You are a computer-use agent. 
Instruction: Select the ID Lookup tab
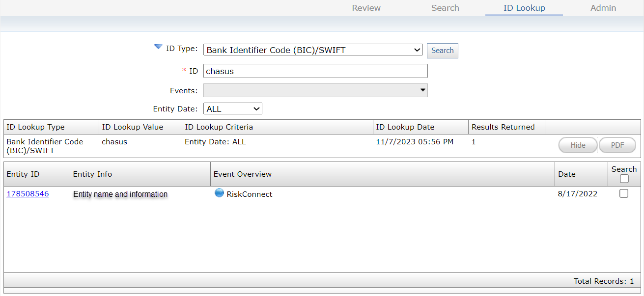524,8
